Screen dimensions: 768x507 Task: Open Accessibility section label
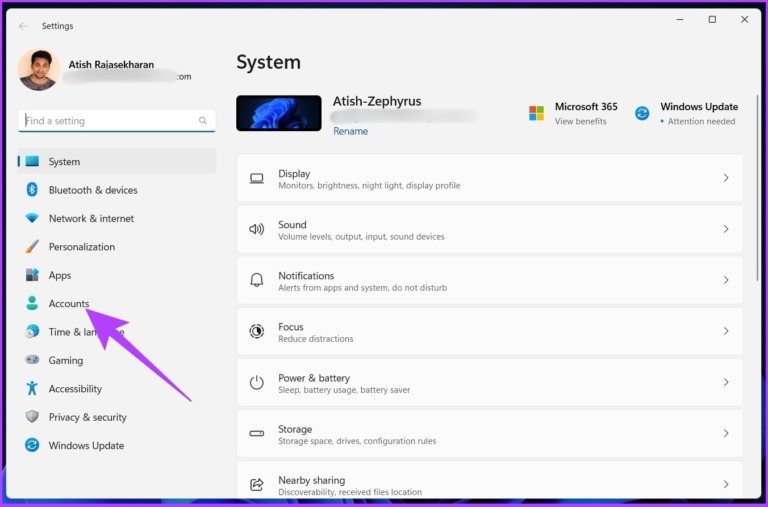click(75, 389)
